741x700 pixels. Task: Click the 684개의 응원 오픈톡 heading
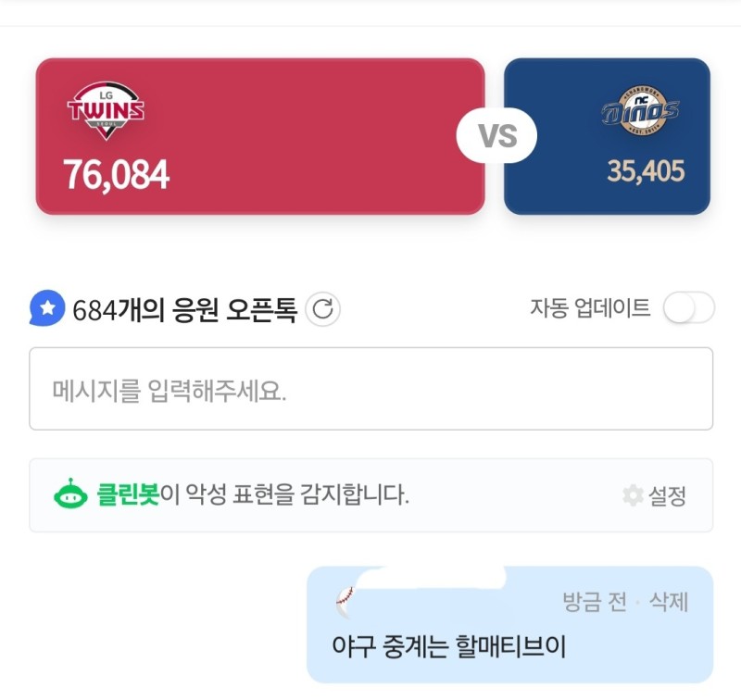point(184,310)
